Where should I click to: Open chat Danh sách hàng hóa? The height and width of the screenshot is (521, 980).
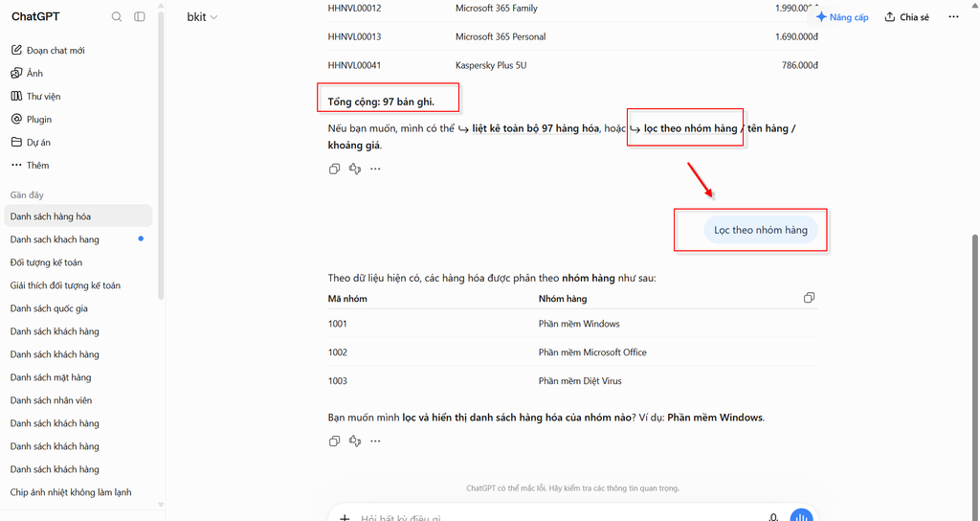pyautogui.click(x=78, y=216)
